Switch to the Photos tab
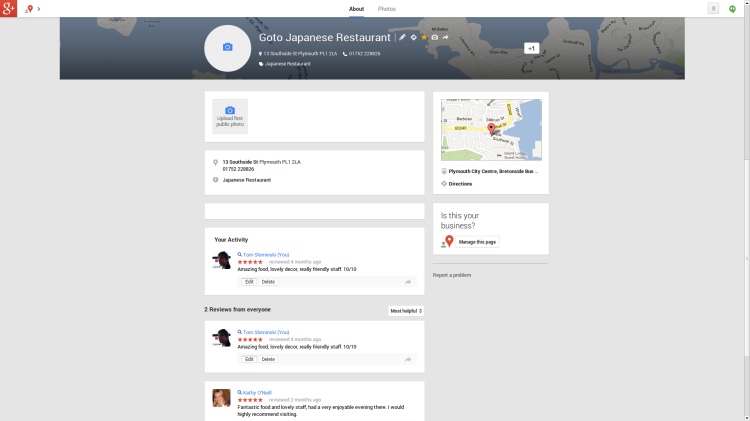 click(x=386, y=9)
